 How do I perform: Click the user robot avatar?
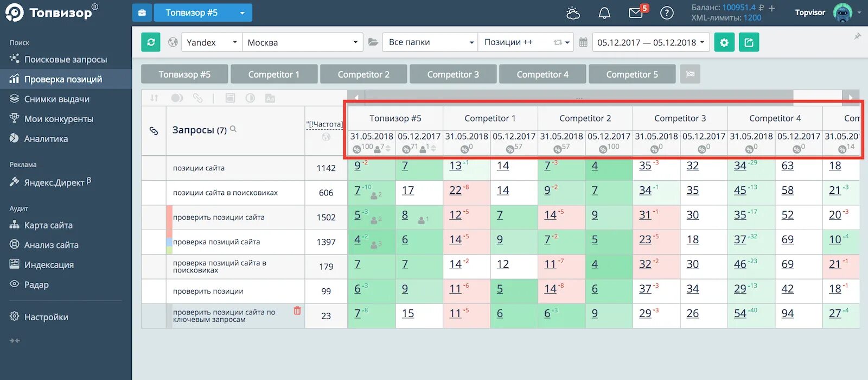tap(843, 12)
